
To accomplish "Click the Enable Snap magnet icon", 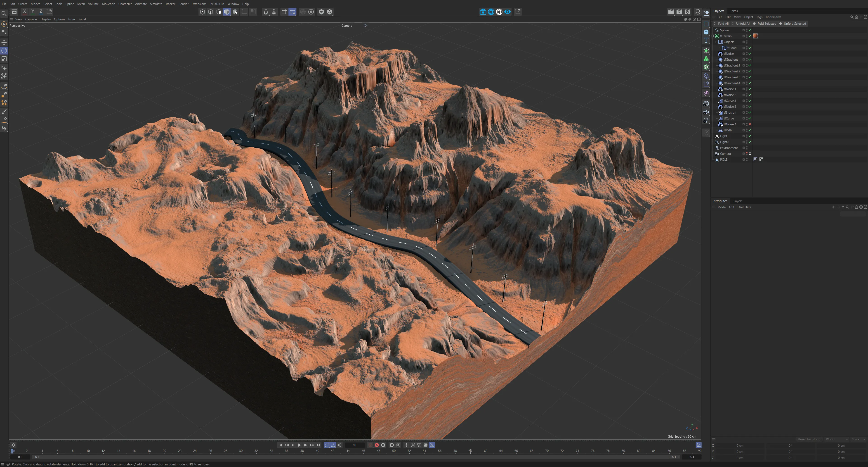I will coord(266,12).
